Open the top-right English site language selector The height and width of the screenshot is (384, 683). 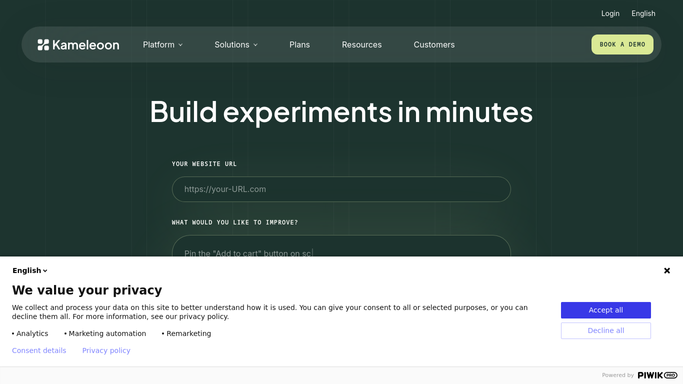pos(643,13)
